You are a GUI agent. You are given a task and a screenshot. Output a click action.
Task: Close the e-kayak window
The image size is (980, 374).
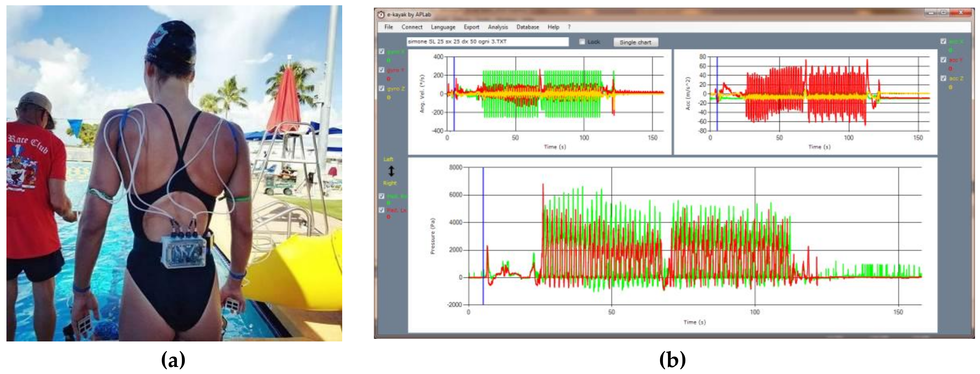[x=961, y=13]
